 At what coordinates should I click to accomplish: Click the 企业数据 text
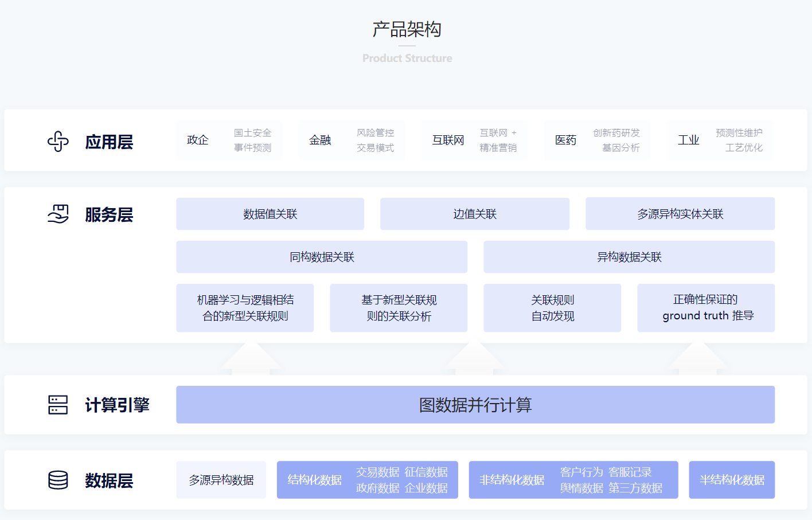(x=426, y=488)
